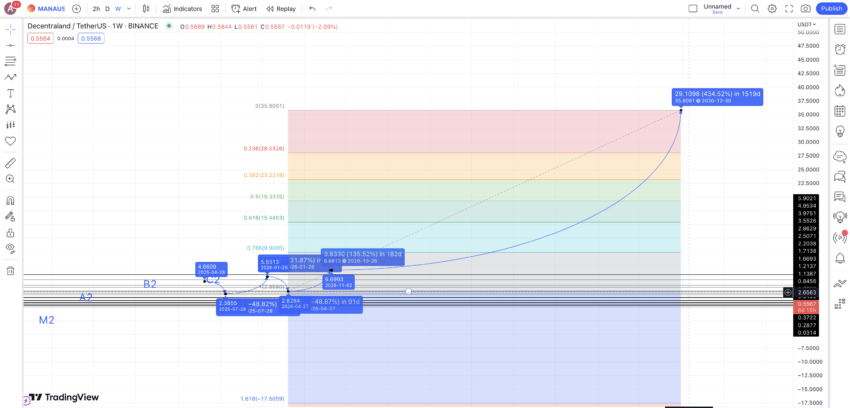Switch to the W weekly timeframe
Screen dimensions: 850x408
coord(118,8)
